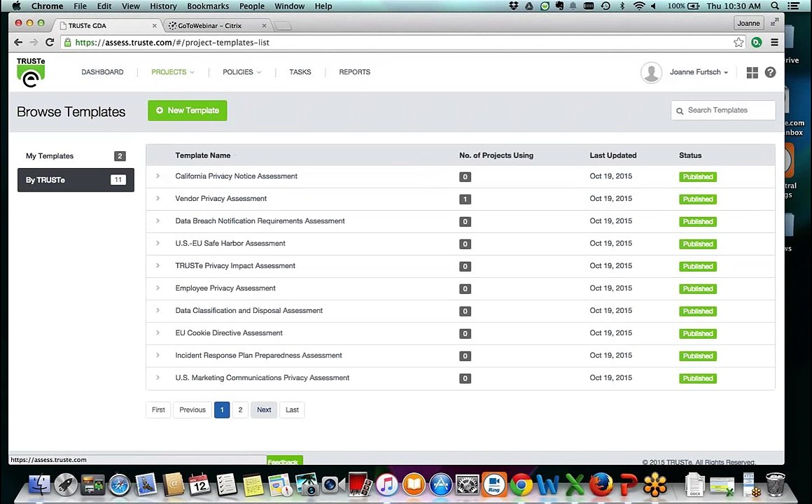Click the browser address bar URL
Viewport: 812px width, 504px height.
pyautogui.click(x=172, y=43)
